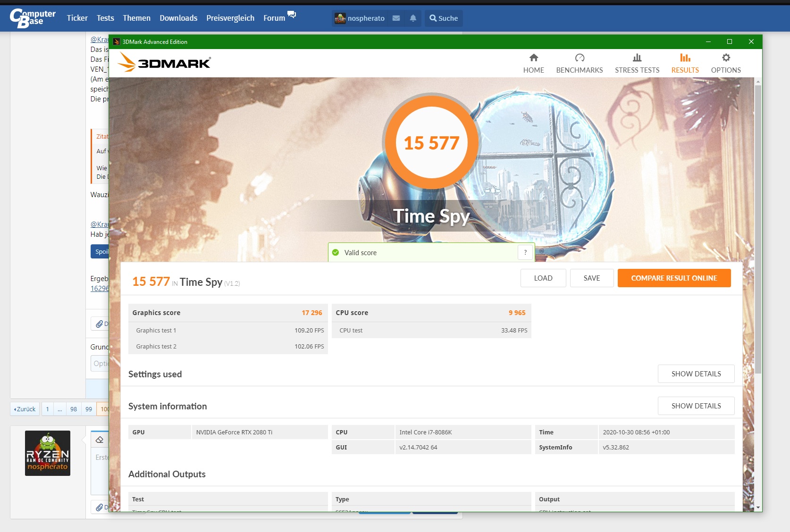Open the notifications bell icon
This screenshot has width=790, height=532.
(413, 18)
